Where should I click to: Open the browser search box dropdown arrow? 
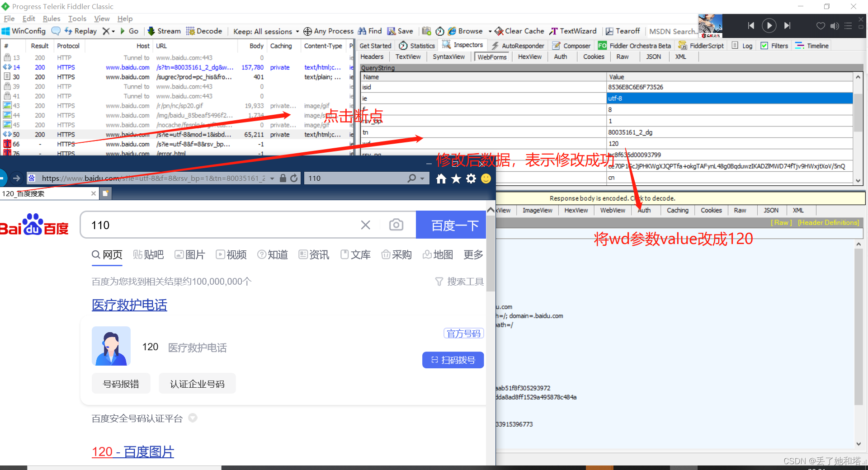422,179
